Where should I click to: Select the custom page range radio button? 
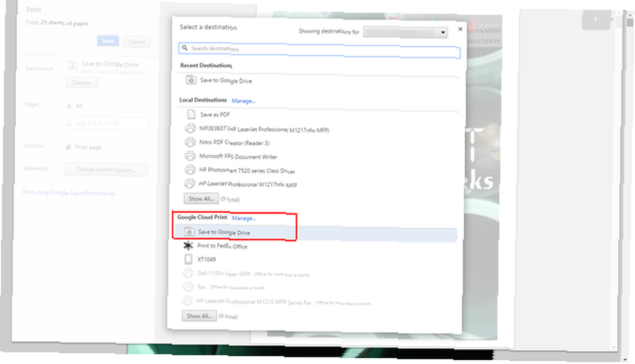click(69, 124)
